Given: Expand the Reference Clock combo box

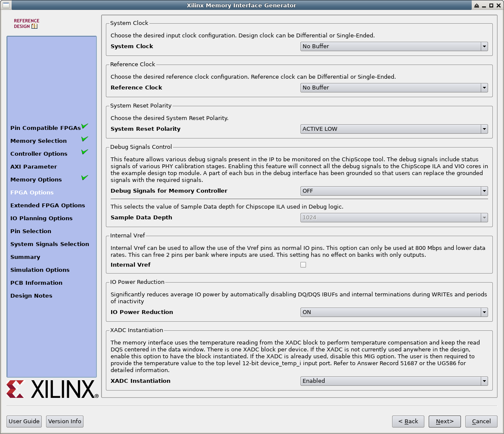Looking at the screenshot, I should tap(394, 88).
